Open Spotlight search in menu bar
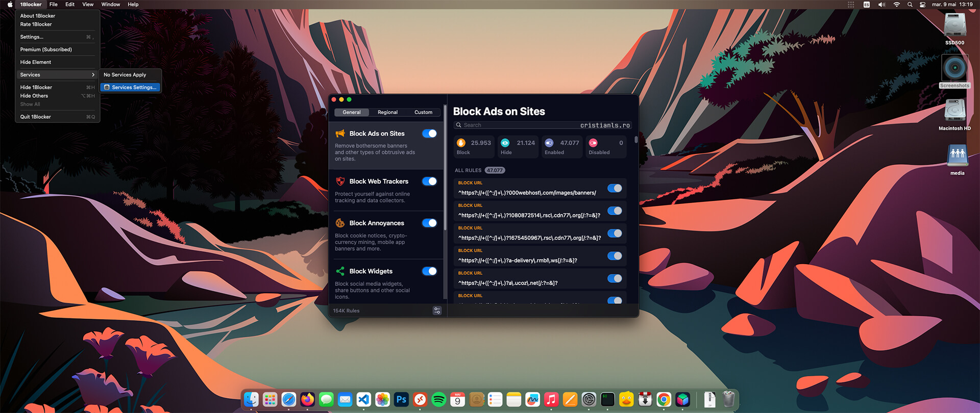This screenshot has height=413, width=980. click(910, 5)
